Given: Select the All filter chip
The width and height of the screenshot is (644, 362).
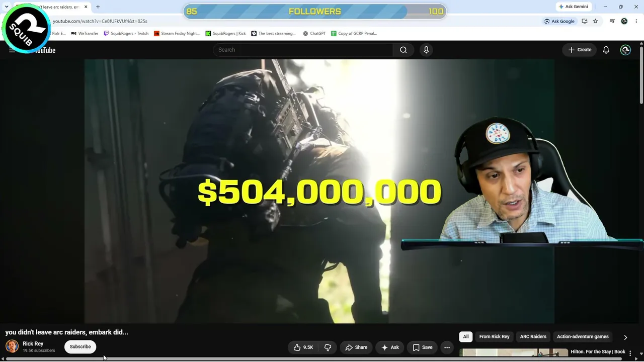Looking at the screenshot, I should click(466, 337).
